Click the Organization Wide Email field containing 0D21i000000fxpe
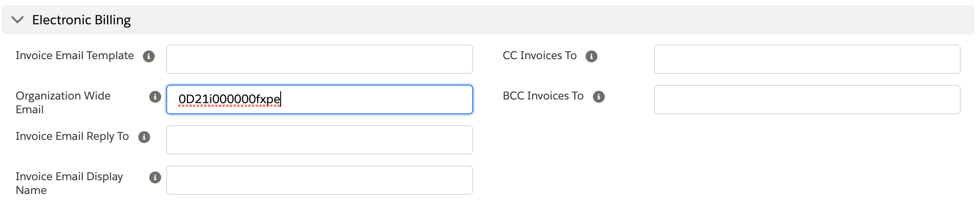Screen dimensions: 980x210 (319, 99)
